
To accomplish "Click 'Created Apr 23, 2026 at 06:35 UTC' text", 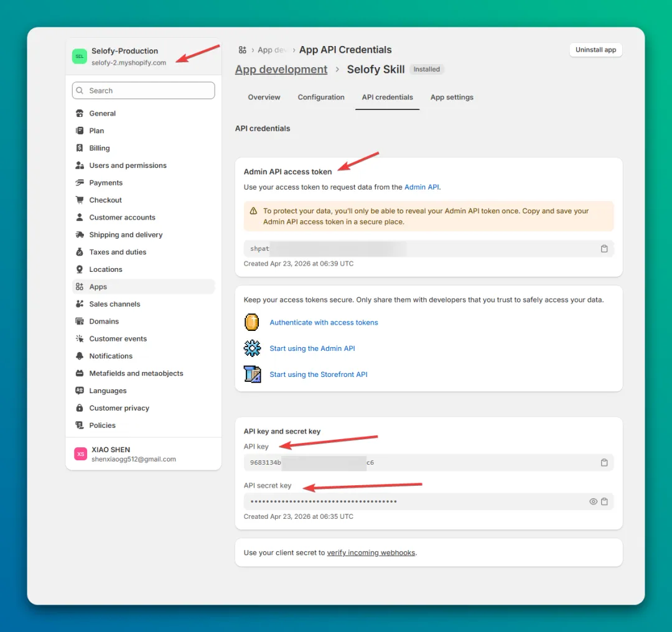I will tap(299, 516).
